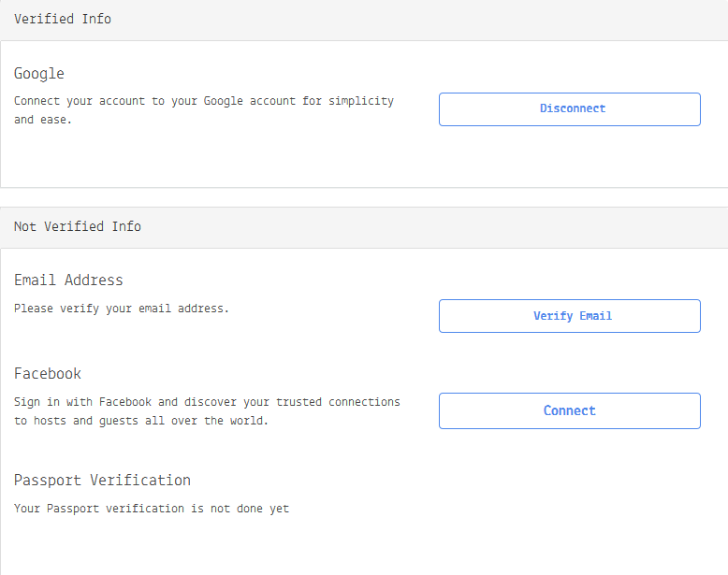Click the phrase 'not done yet' in passport text
The height and width of the screenshot is (575, 728).
[x=250, y=509]
